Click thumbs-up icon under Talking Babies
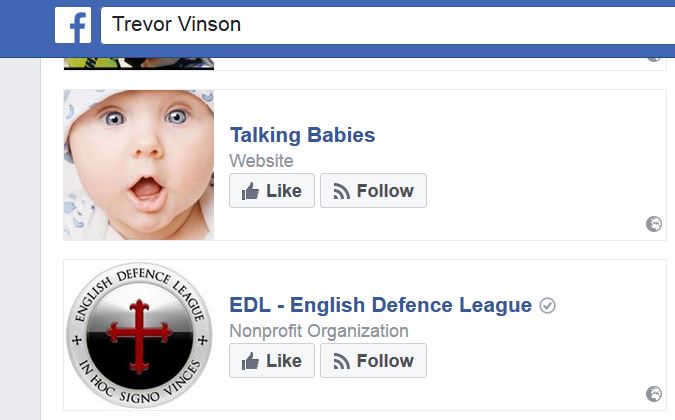 pos(250,191)
